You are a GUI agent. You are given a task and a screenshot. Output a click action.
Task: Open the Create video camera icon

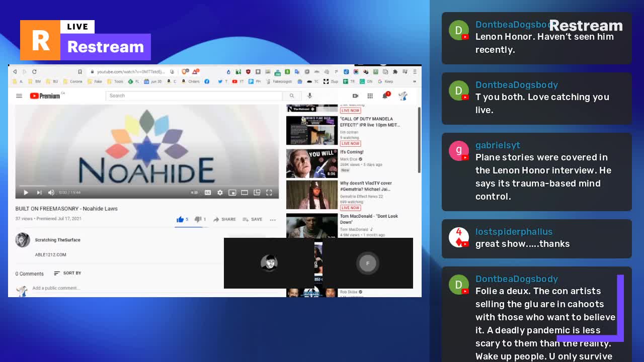[x=355, y=96]
